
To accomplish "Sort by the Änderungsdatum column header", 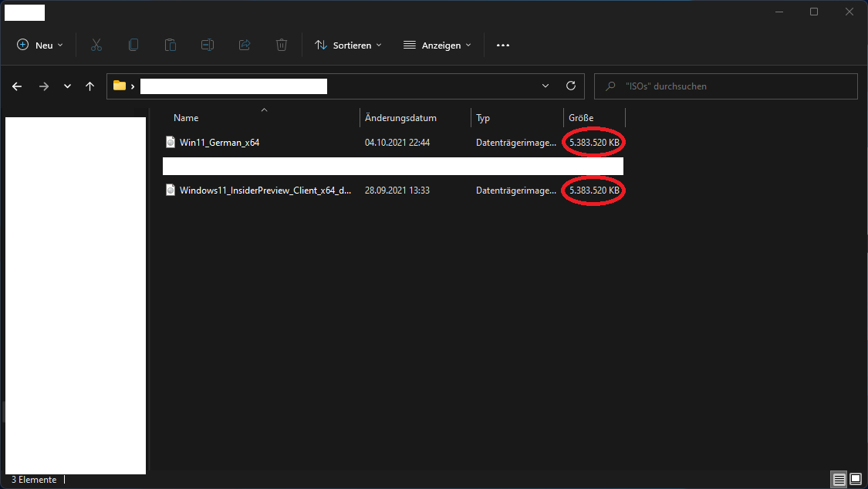I will pyautogui.click(x=400, y=118).
